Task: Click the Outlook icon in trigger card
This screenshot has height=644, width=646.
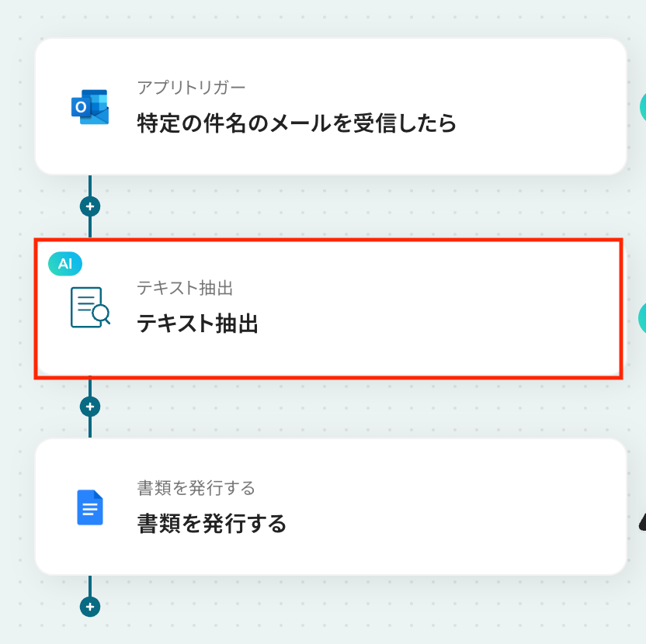Action: coord(90,107)
